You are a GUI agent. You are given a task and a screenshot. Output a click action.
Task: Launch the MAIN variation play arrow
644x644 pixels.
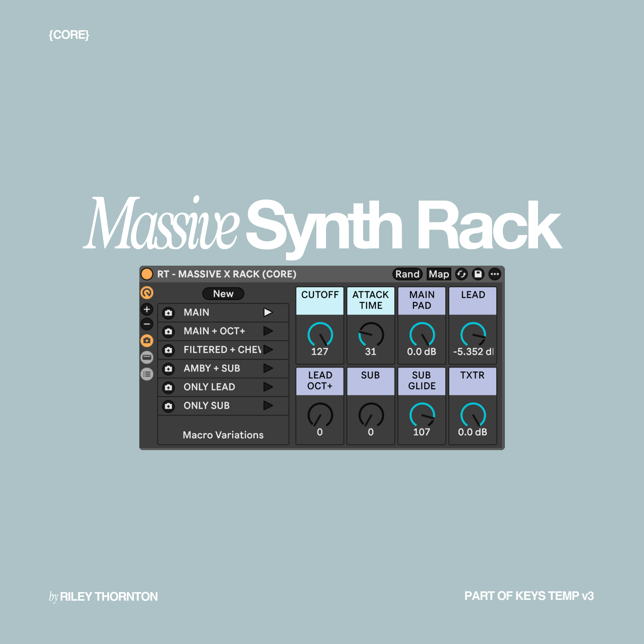[268, 312]
